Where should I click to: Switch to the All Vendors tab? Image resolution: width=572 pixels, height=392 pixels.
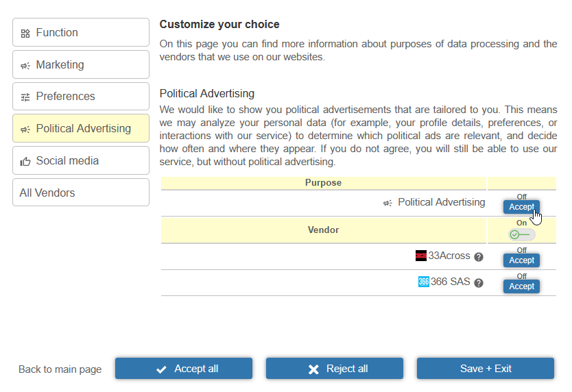tap(81, 193)
